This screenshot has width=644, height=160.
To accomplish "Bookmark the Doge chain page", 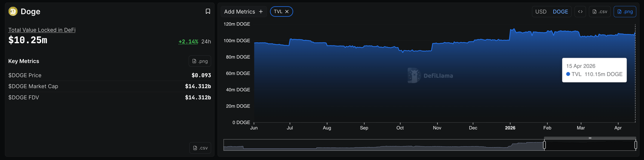I will [207, 11].
